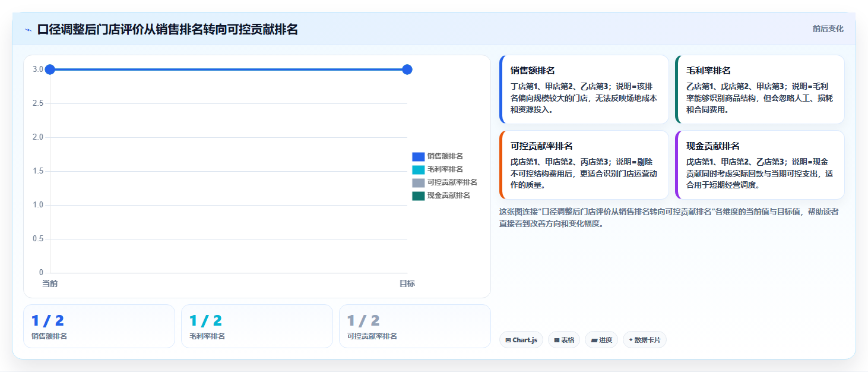Click the text 乙店第1、戊店第2、甲店第3
The height and width of the screenshot is (372, 868).
tap(737, 86)
